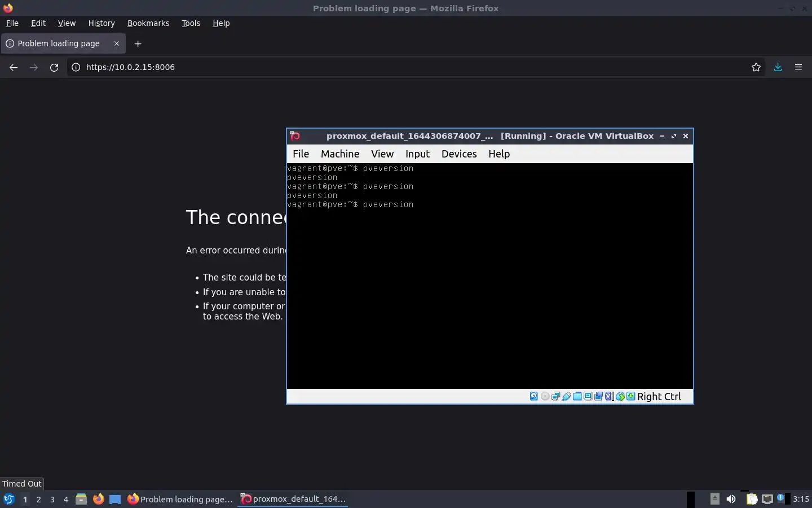The width and height of the screenshot is (812, 508).
Task: Open clipboard manager tray icon
Action: click(x=752, y=499)
